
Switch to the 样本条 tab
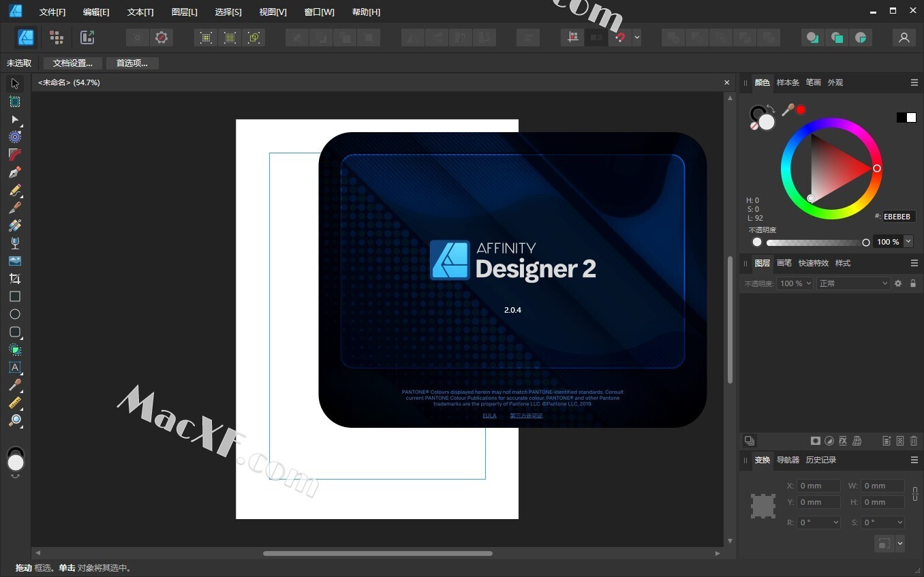click(x=788, y=82)
